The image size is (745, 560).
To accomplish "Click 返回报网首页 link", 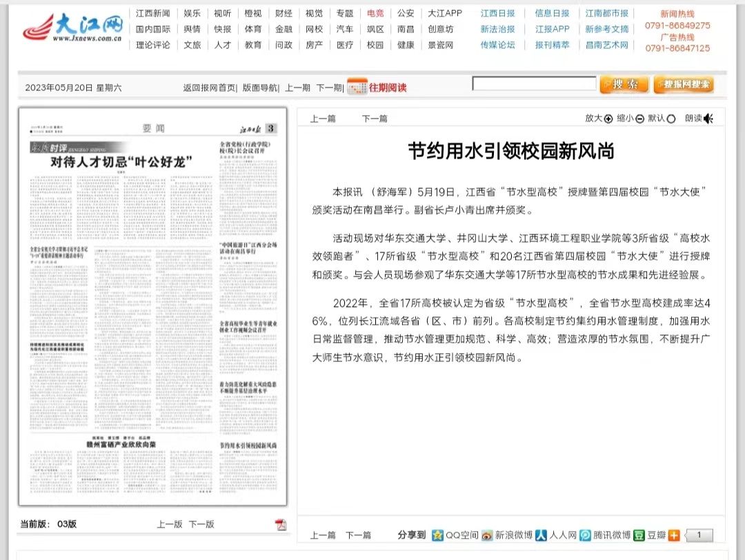I will click(x=209, y=88).
